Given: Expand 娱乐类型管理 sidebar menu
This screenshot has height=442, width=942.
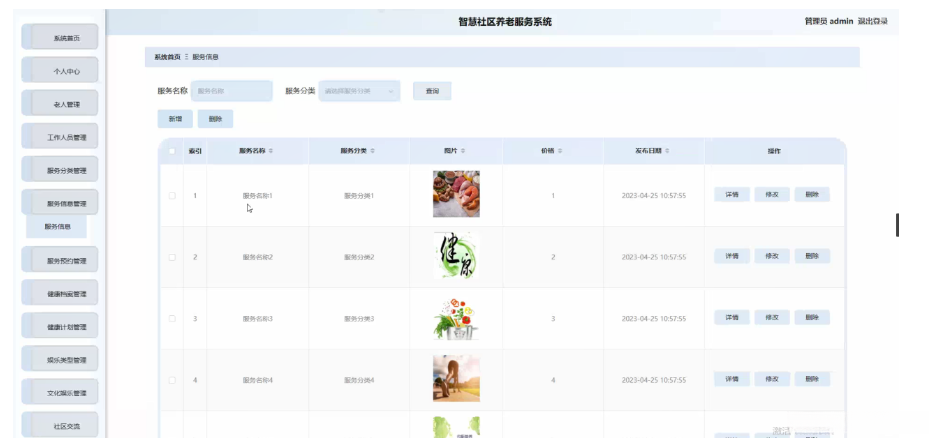Looking at the screenshot, I should click(60, 360).
